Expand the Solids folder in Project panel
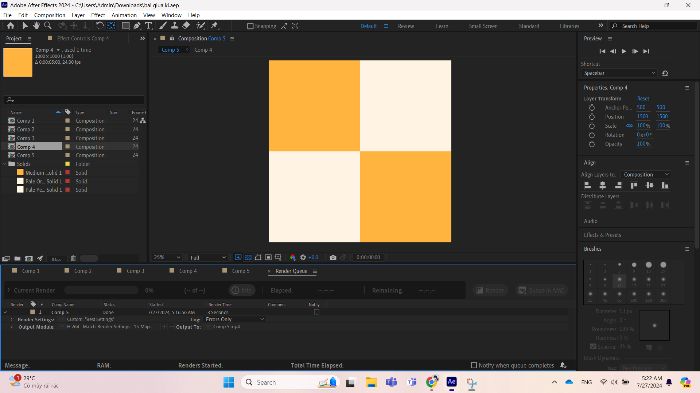Screen dimensions: 700x393 [5, 164]
